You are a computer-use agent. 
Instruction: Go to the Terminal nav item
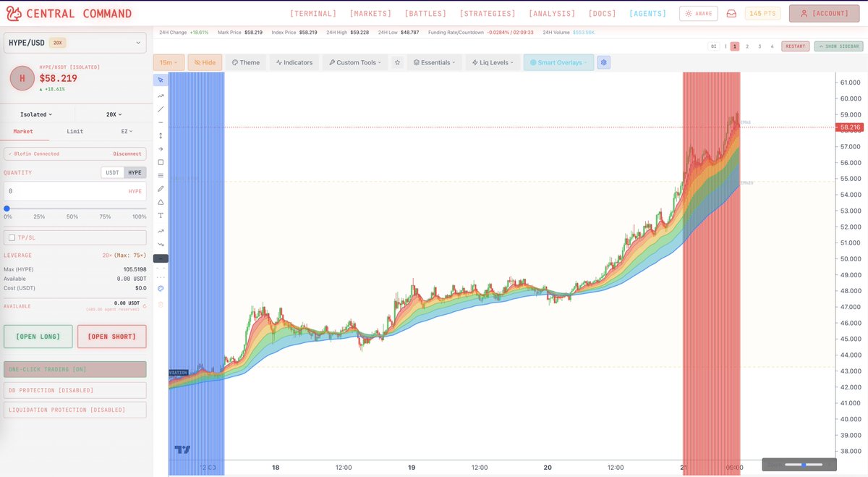point(313,14)
